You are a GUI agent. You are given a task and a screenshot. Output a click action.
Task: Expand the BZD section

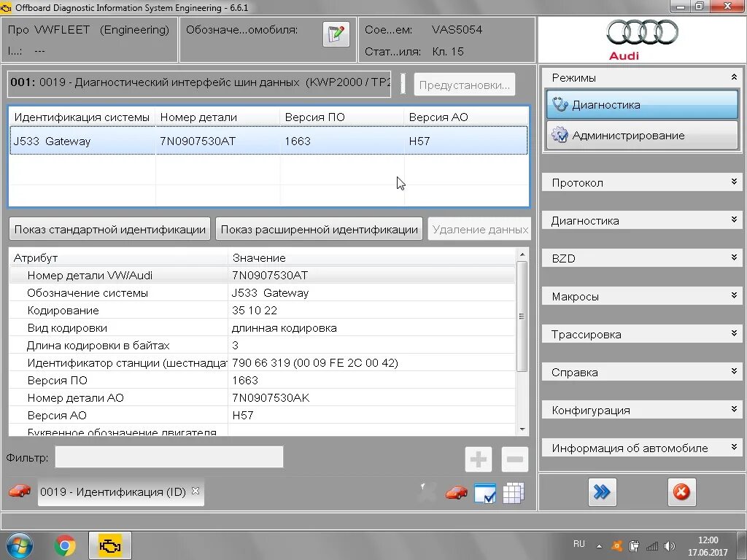point(642,258)
